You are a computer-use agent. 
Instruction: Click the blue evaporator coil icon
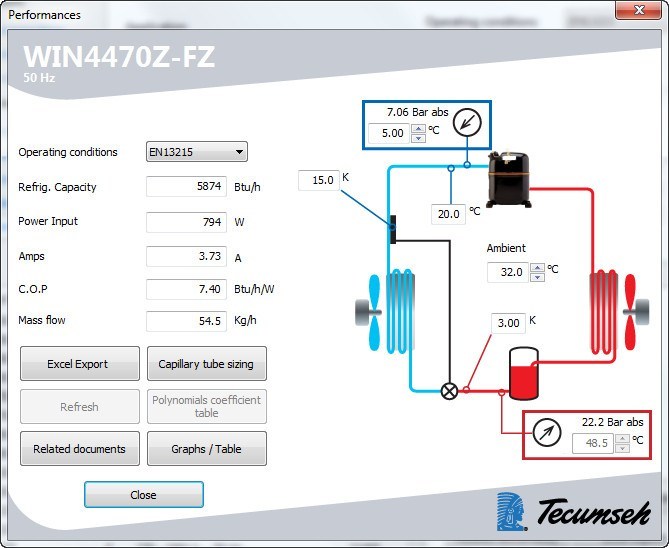pyautogui.click(x=400, y=312)
